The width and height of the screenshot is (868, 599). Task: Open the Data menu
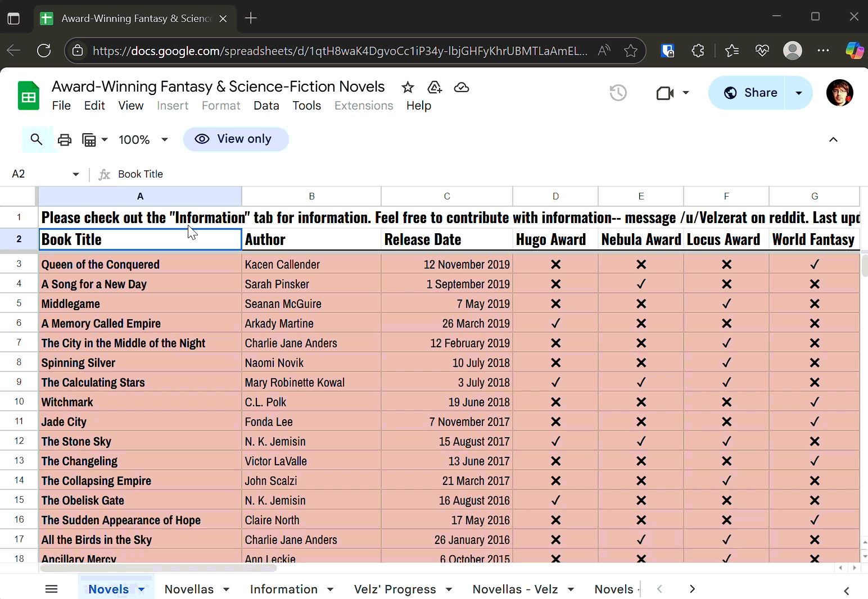[x=266, y=106]
